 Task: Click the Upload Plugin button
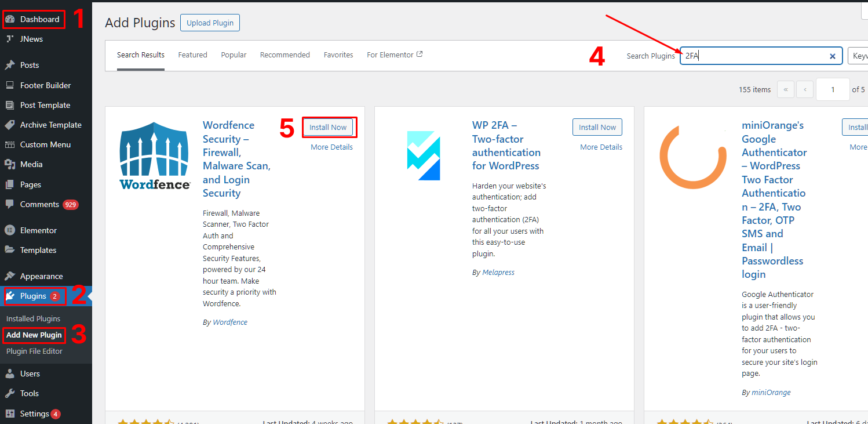tap(210, 23)
